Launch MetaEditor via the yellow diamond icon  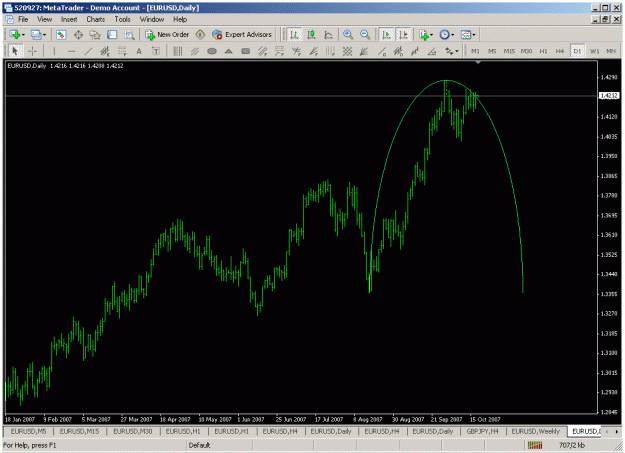(200, 35)
